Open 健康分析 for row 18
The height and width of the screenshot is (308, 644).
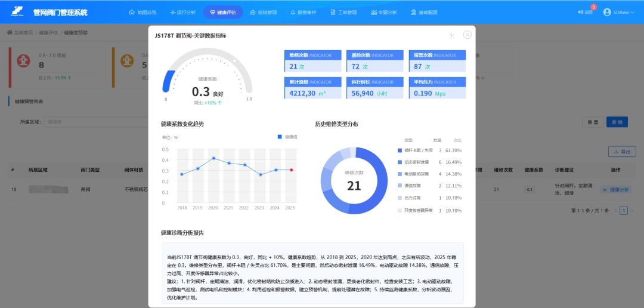[x=616, y=190]
